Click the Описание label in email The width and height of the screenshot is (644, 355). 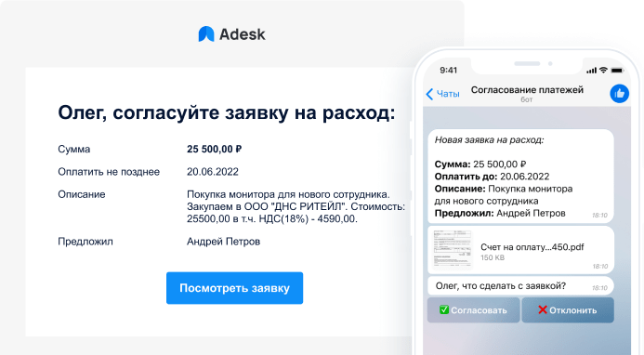[x=82, y=194]
